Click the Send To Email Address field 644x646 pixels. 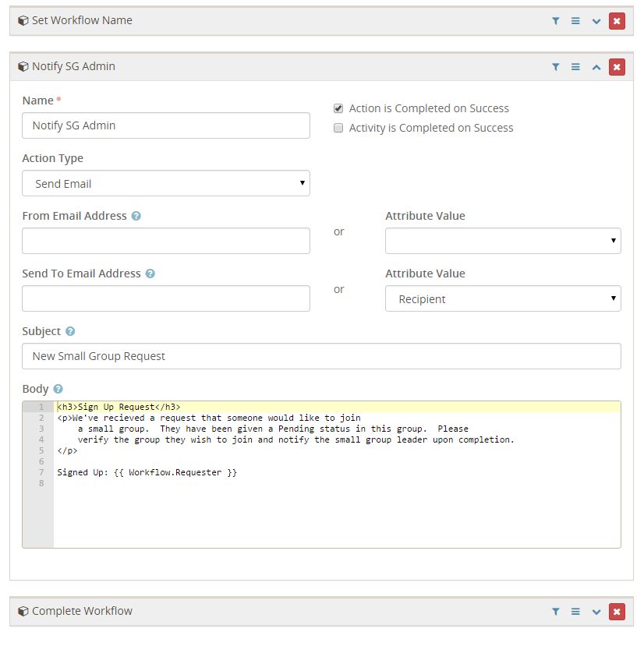coord(166,298)
